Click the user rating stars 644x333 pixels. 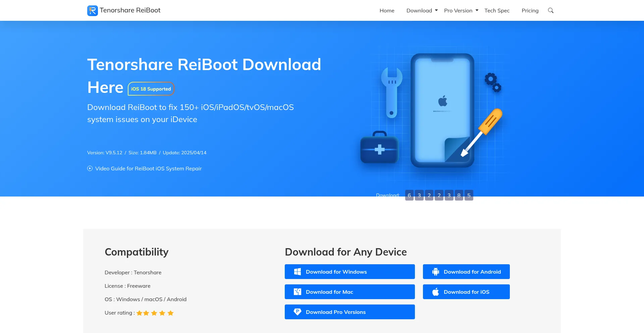155,313
